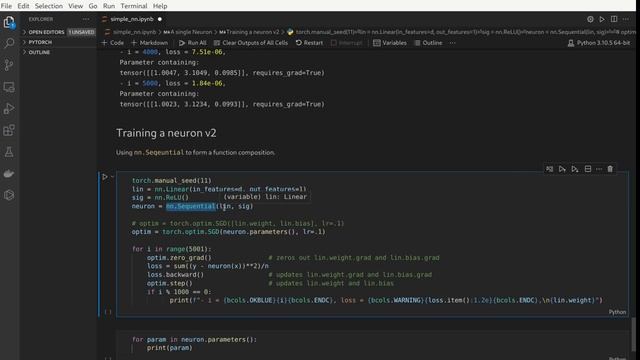The image size is (640, 360).
Task: Click code line torch.manual_seed(11)
Action: 171,180
